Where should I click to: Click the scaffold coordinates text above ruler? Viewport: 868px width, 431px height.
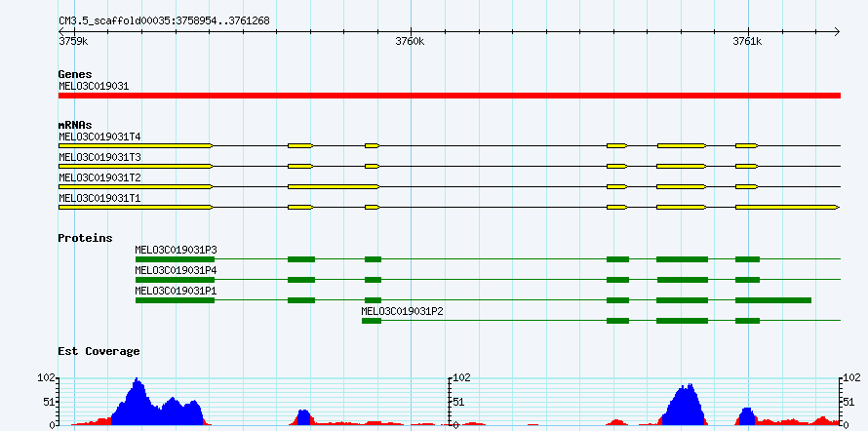[165, 20]
